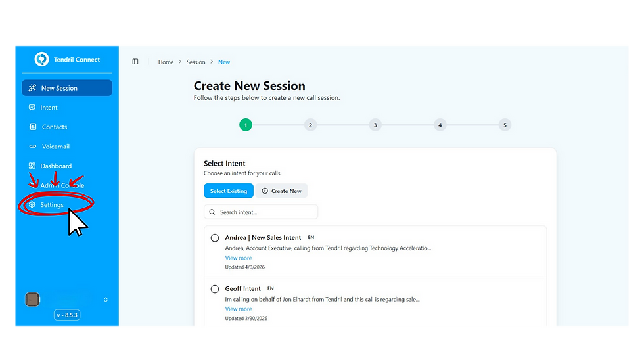Screen dimensions: 644x362
Task: Click the Geoff Intent title
Action: (x=242, y=289)
